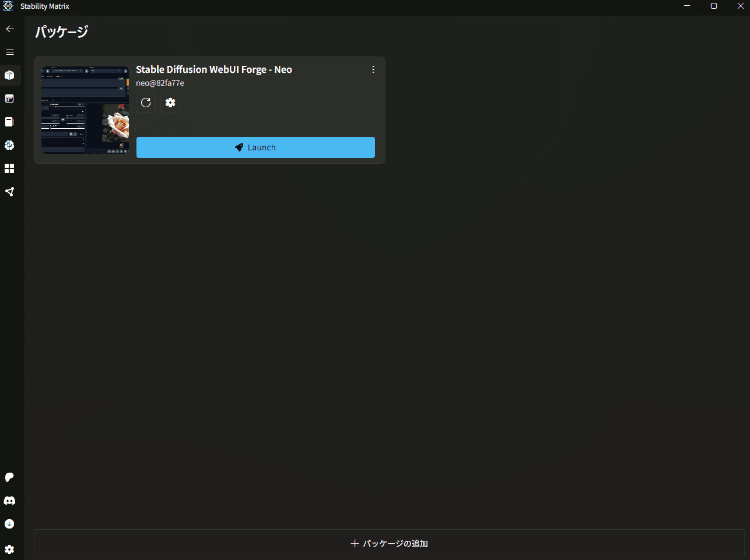Viewport: 750px width, 560px height.
Task: Show the downloads arrow icon panel
Action: coord(10,524)
